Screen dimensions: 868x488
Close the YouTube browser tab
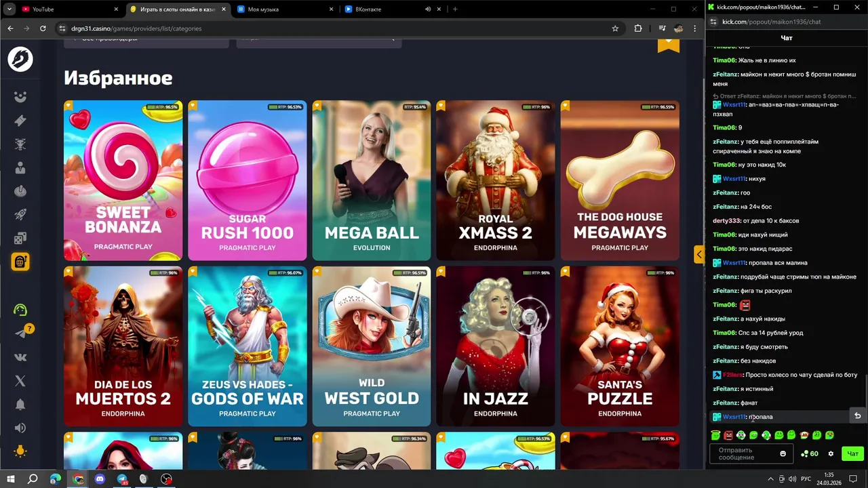tap(116, 9)
